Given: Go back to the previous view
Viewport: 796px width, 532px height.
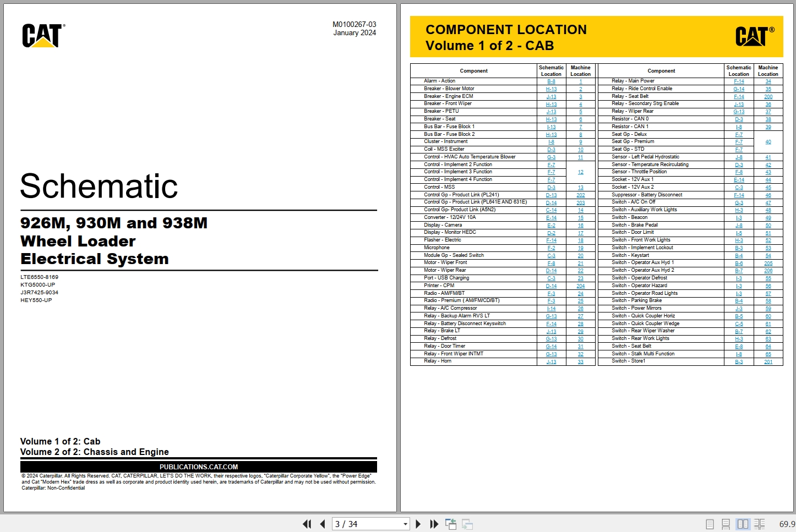Looking at the screenshot, I should (x=451, y=524).
